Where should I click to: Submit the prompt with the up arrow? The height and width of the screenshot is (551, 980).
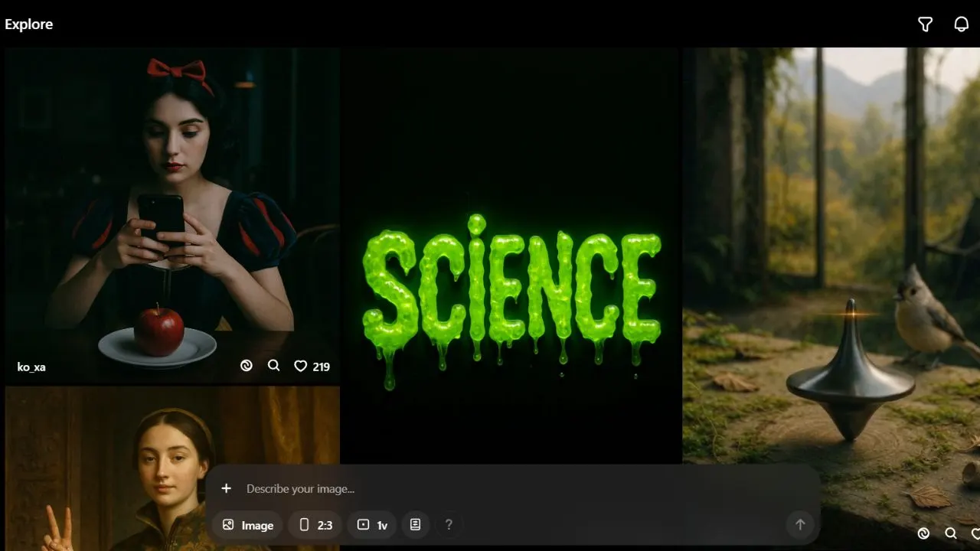[800, 525]
